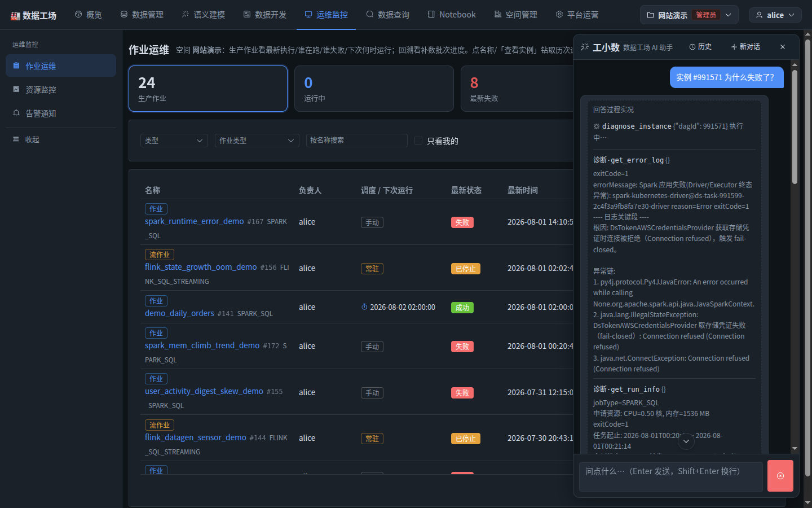Click 已停止 status of flink_state_growth_oom_demo
The image size is (812, 508).
466,269
